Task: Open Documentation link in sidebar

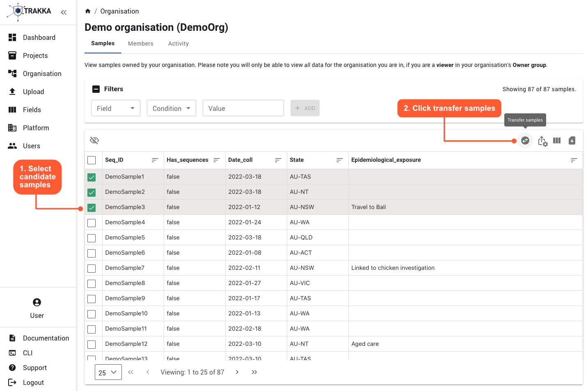Action: point(38,338)
